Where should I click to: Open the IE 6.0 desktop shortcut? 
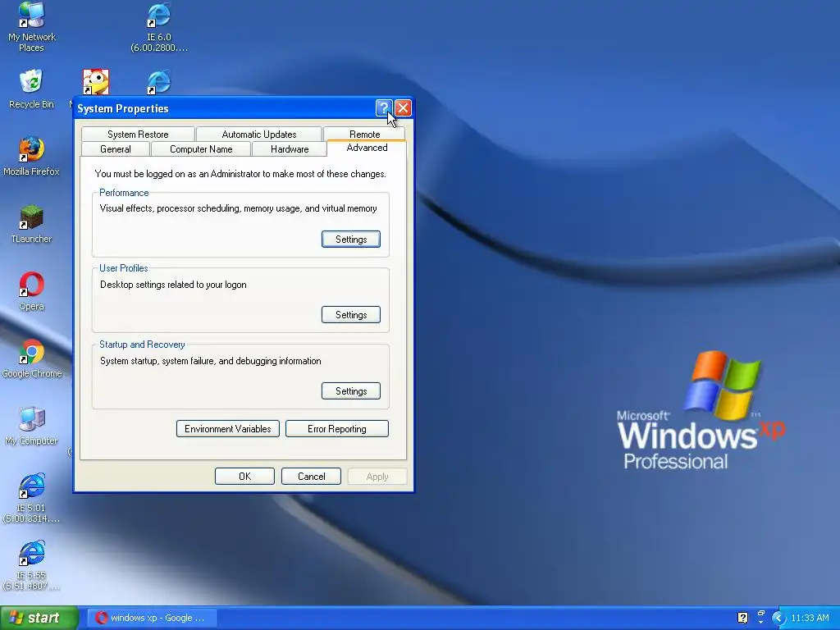point(159,27)
